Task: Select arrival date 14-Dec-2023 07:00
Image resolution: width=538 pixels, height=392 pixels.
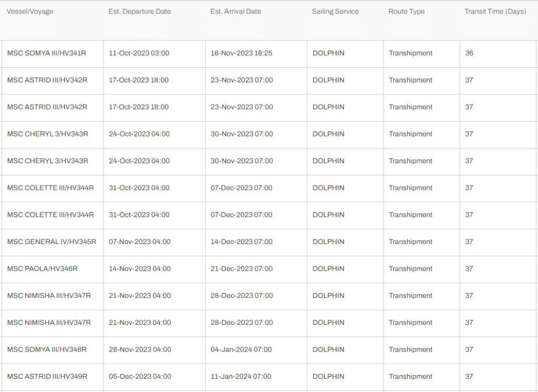Action: point(242,242)
